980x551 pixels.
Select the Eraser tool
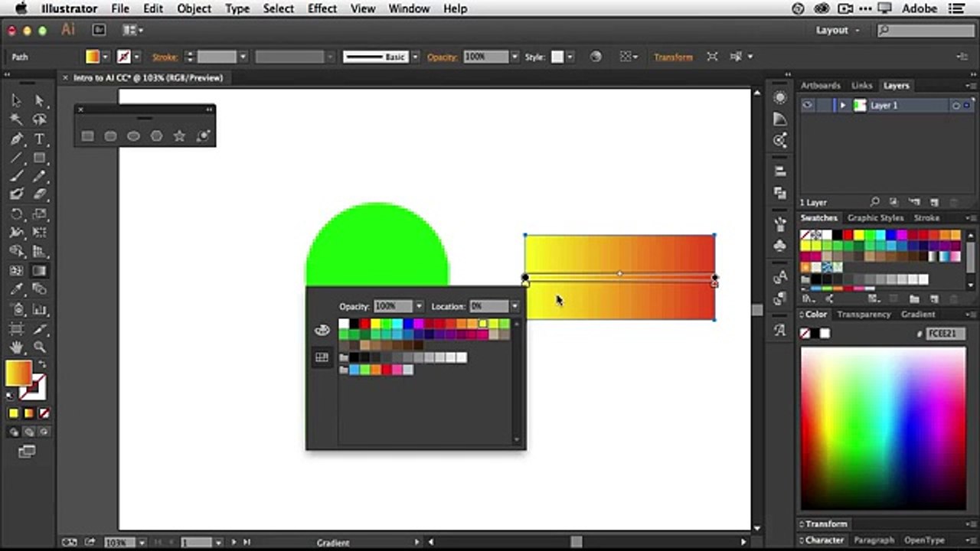[x=40, y=195]
